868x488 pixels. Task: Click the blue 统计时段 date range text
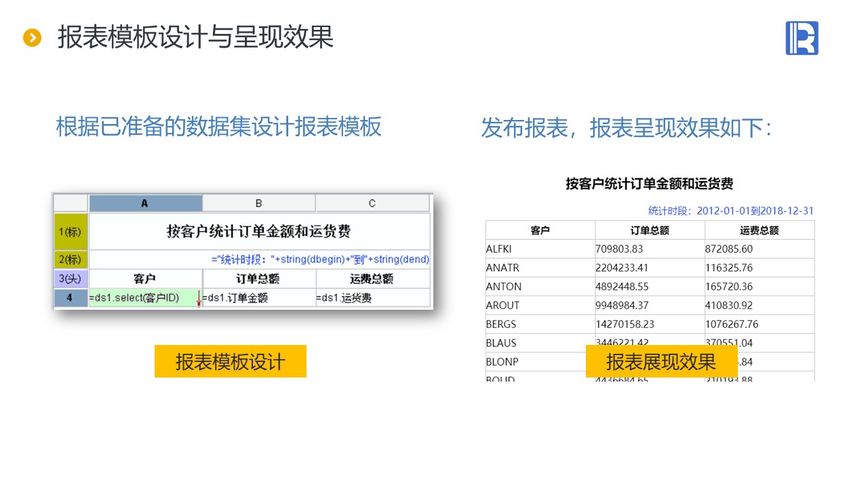[730, 211]
